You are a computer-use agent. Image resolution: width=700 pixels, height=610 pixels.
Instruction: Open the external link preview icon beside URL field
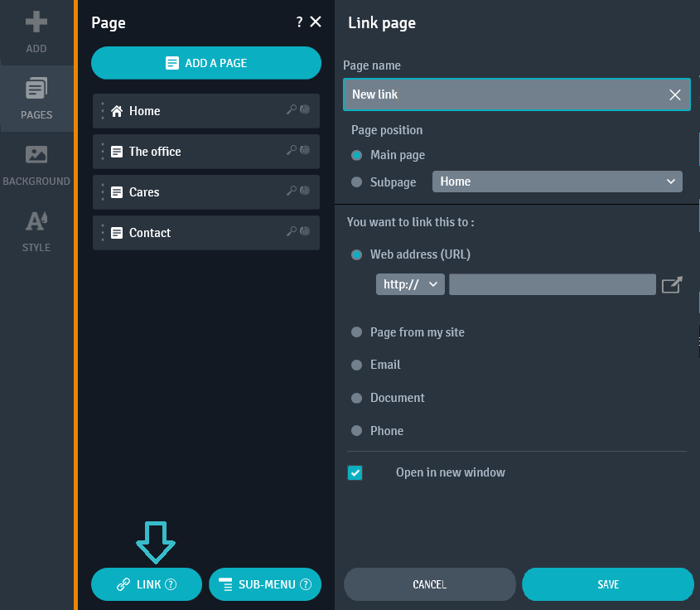tap(672, 284)
